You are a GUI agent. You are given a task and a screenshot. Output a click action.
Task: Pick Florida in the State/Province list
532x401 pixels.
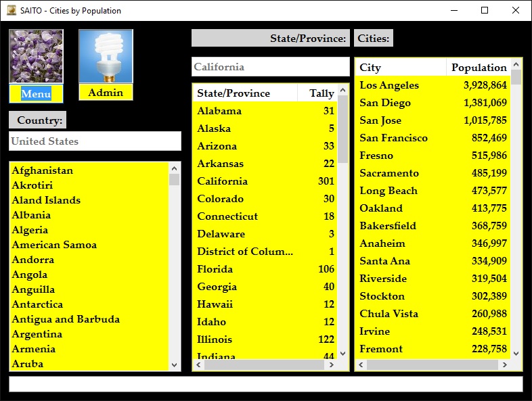264,269
